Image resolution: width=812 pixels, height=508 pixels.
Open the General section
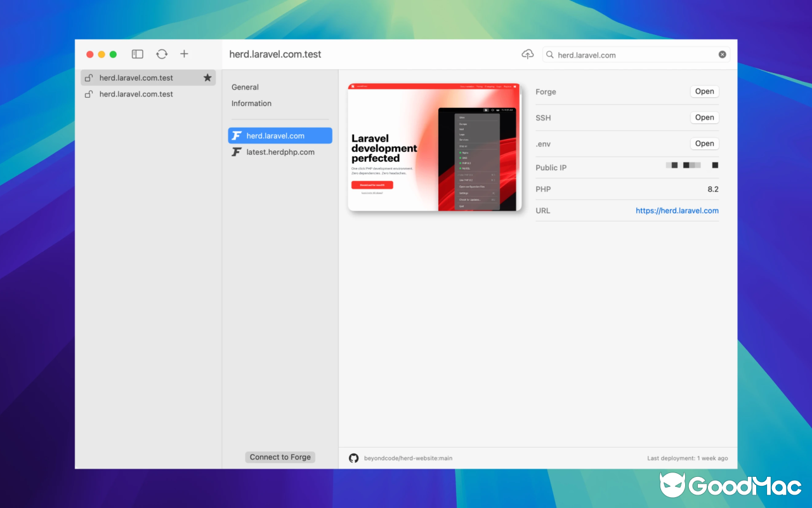pos(245,88)
